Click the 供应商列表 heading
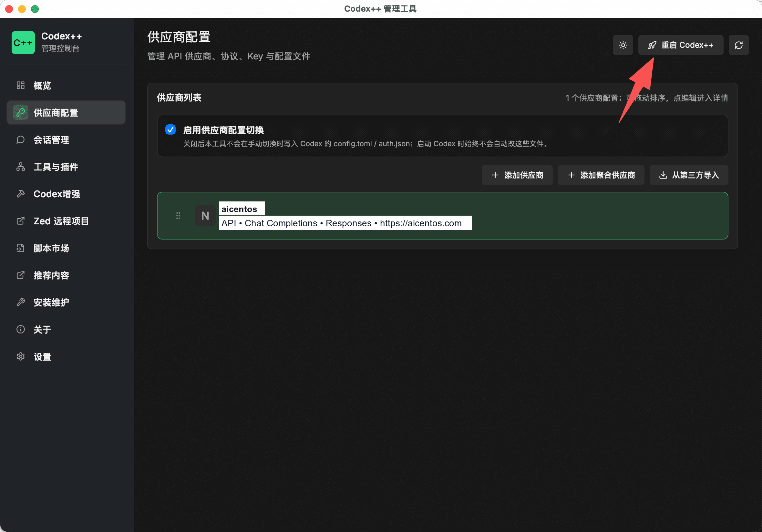 [179, 97]
